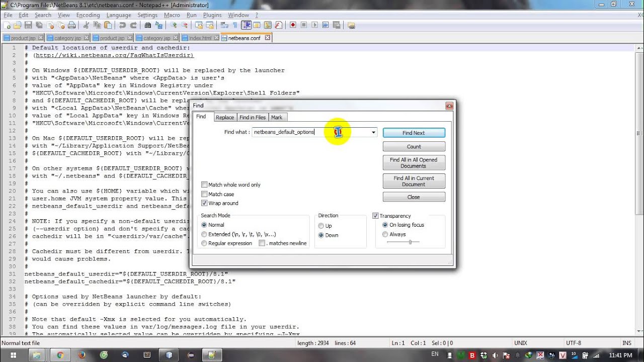Click the Stop Recording macro icon
Screen dimensions: 644x362
point(303,25)
